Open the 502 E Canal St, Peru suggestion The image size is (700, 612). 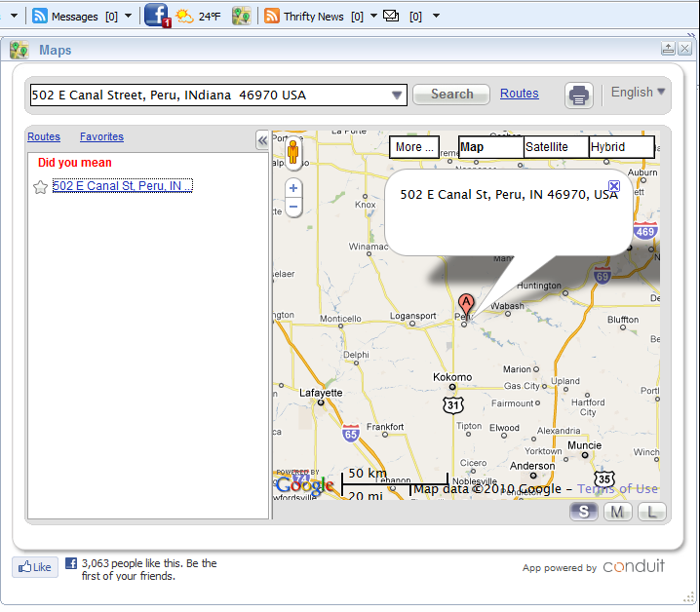click(122, 186)
